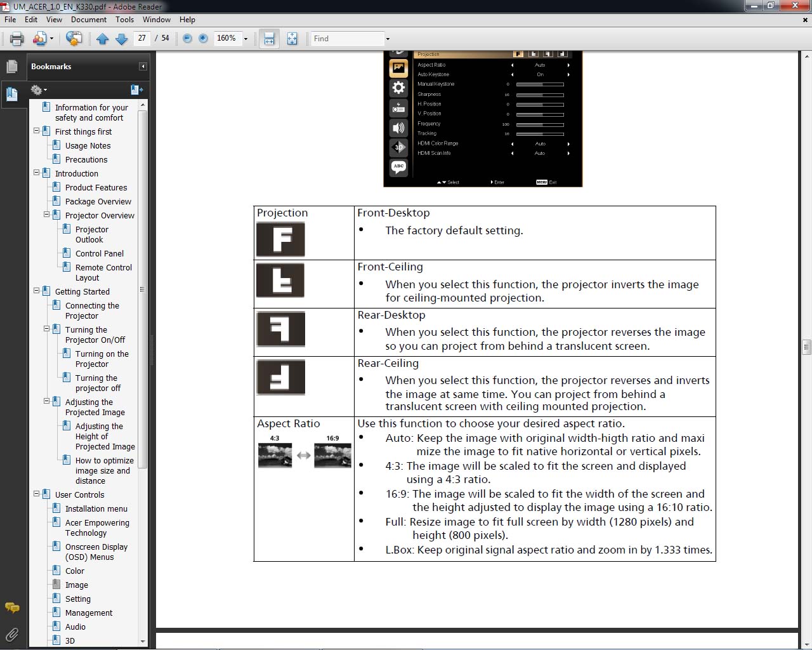Screen dimensions: 812x650
Task: Jump to Audio bookmark
Action: click(x=75, y=627)
